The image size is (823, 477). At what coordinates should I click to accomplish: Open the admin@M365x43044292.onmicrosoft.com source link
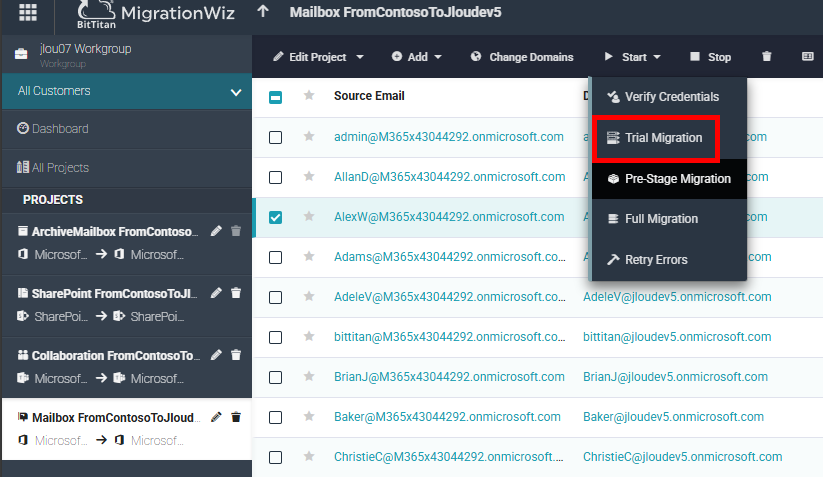click(449, 137)
